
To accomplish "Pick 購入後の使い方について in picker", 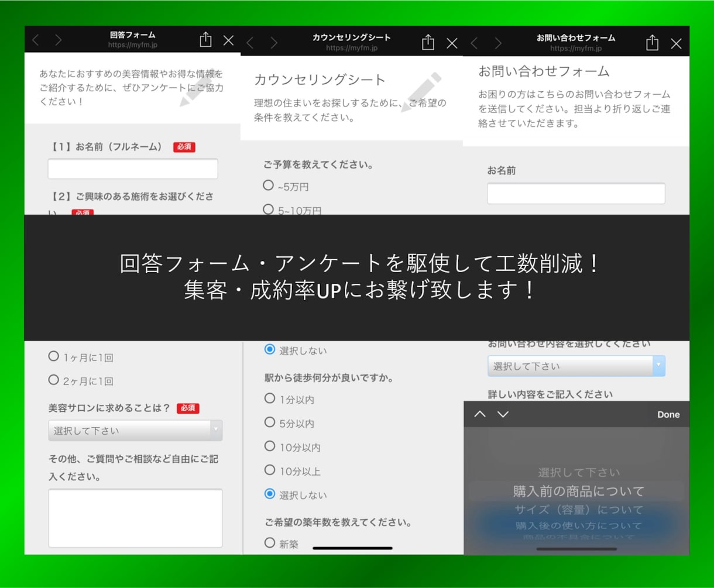I will point(579,525).
